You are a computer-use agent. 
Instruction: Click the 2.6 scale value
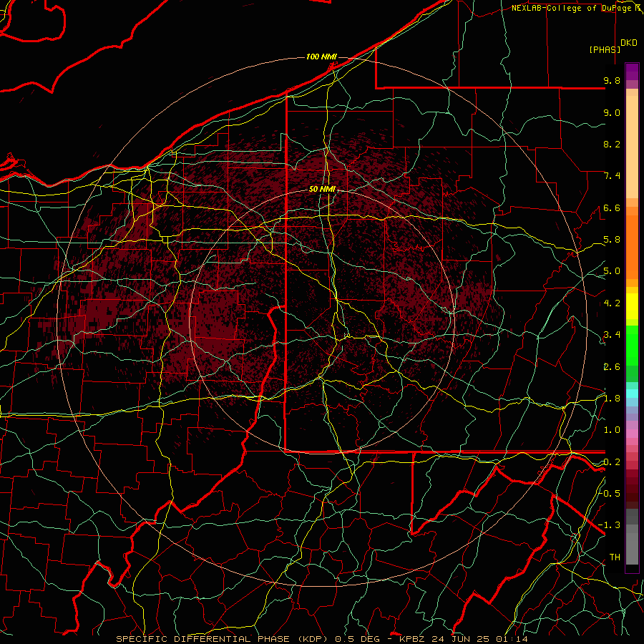[612, 367]
